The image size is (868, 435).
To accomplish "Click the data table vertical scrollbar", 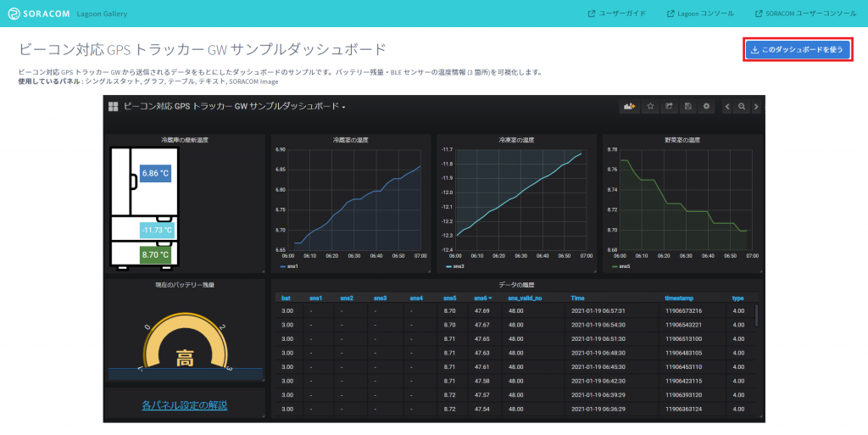I will [756, 315].
